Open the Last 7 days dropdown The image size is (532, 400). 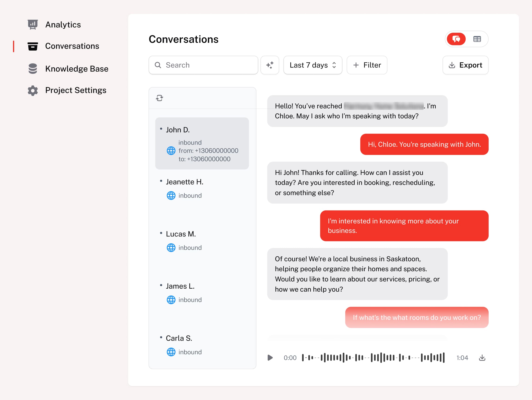(313, 65)
